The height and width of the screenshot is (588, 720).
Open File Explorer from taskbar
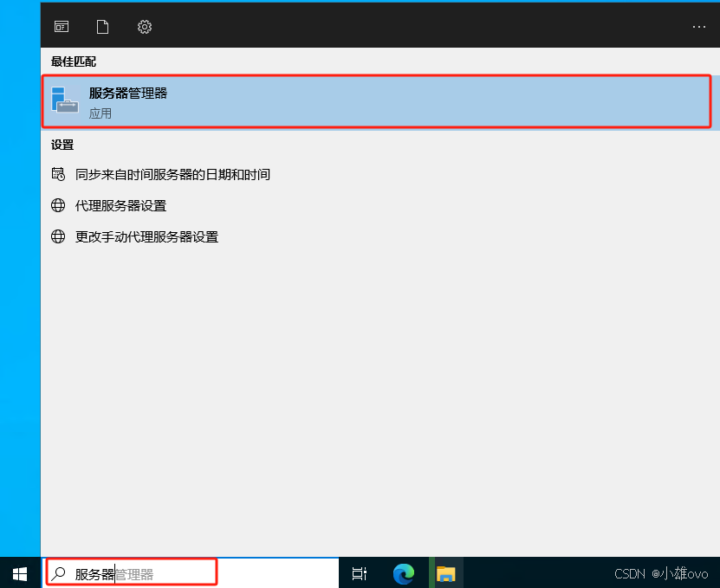445,574
